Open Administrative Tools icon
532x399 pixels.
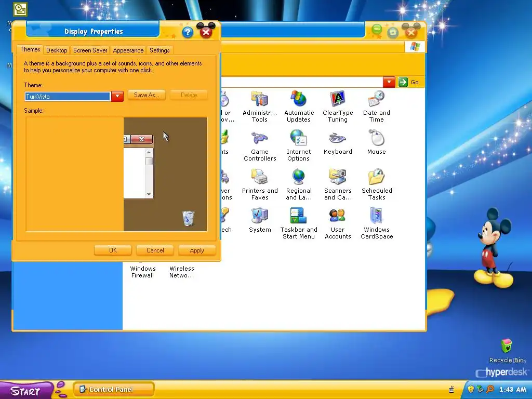pos(260,99)
